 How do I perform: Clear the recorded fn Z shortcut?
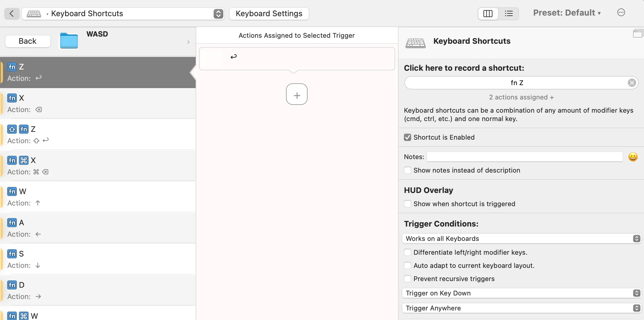click(x=632, y=83)
